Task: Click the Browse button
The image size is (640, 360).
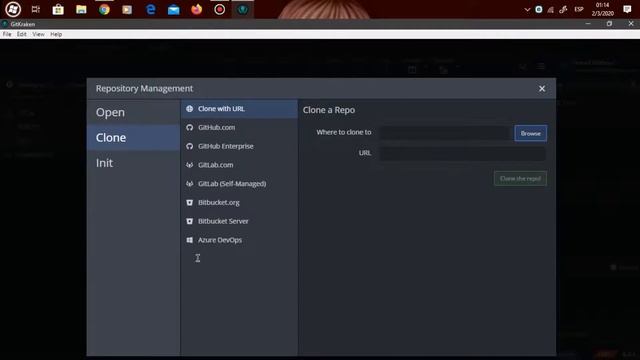Action: coord(530,133)
